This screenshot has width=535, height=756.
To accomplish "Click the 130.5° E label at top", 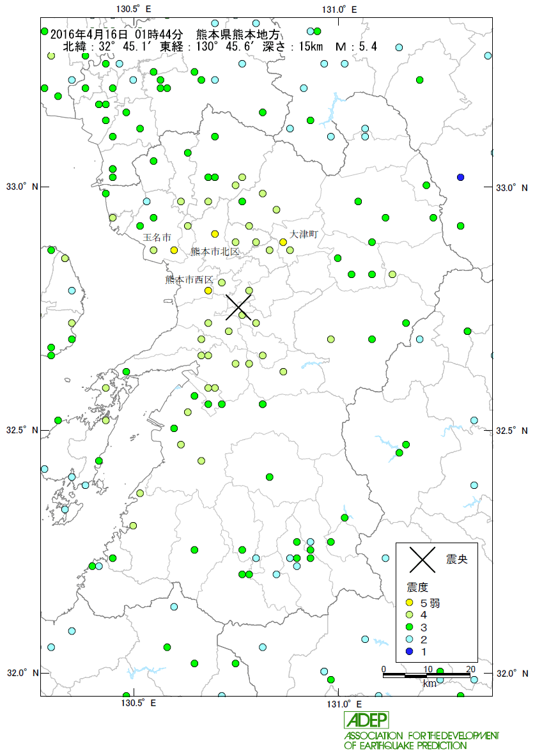I will tap(134, 9).
